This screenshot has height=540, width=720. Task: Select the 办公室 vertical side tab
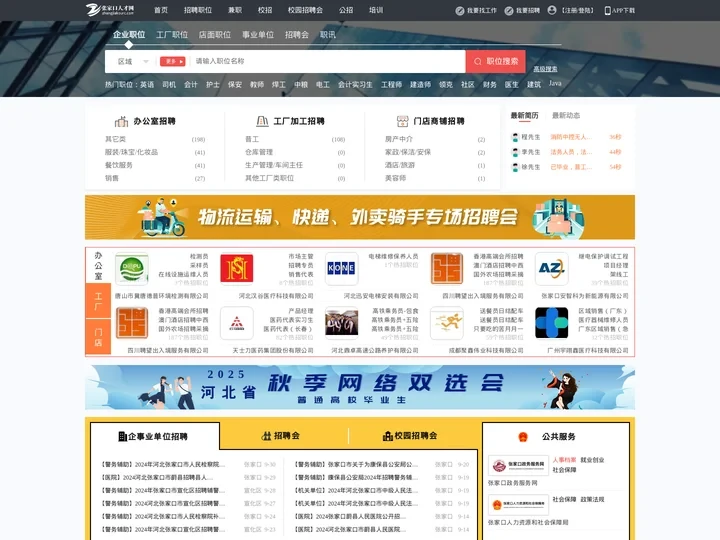[98, 265]
